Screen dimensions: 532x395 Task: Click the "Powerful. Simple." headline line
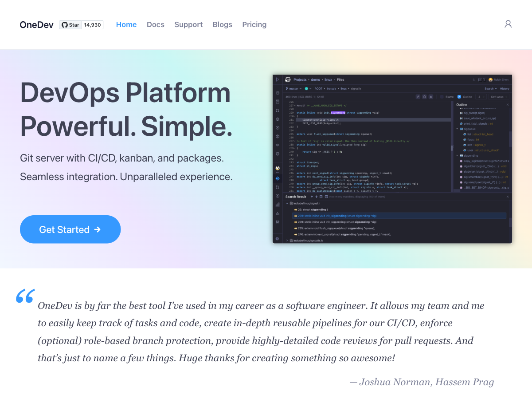[x=126, y=126]
